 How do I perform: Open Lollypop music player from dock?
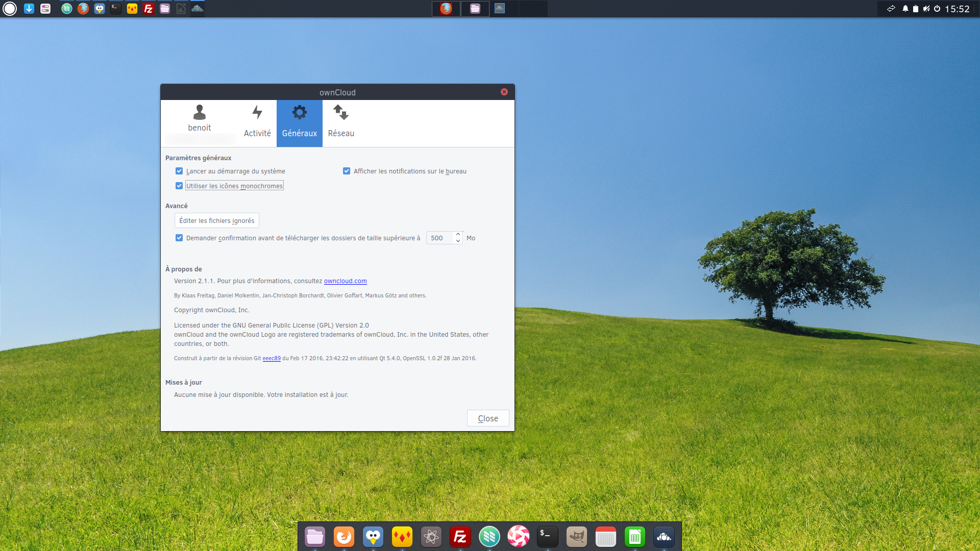519,537
